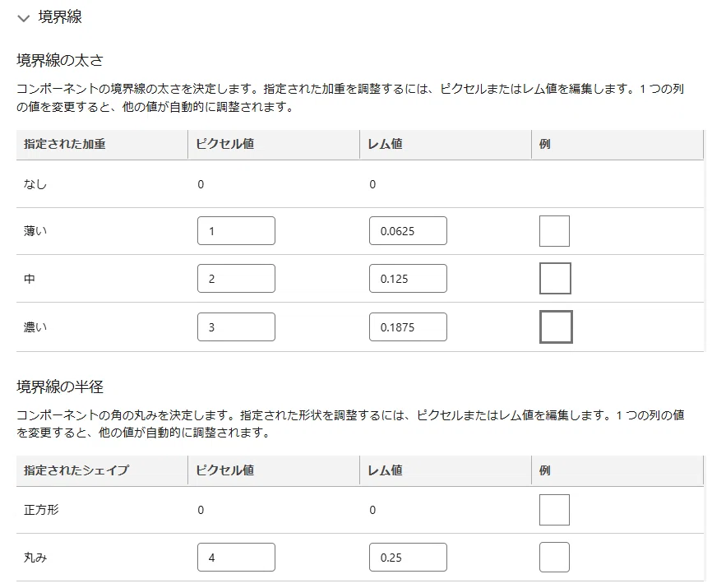Click pixel value field for 薄い
This screenshot has height=588, width=712.
tap(236, 230)
